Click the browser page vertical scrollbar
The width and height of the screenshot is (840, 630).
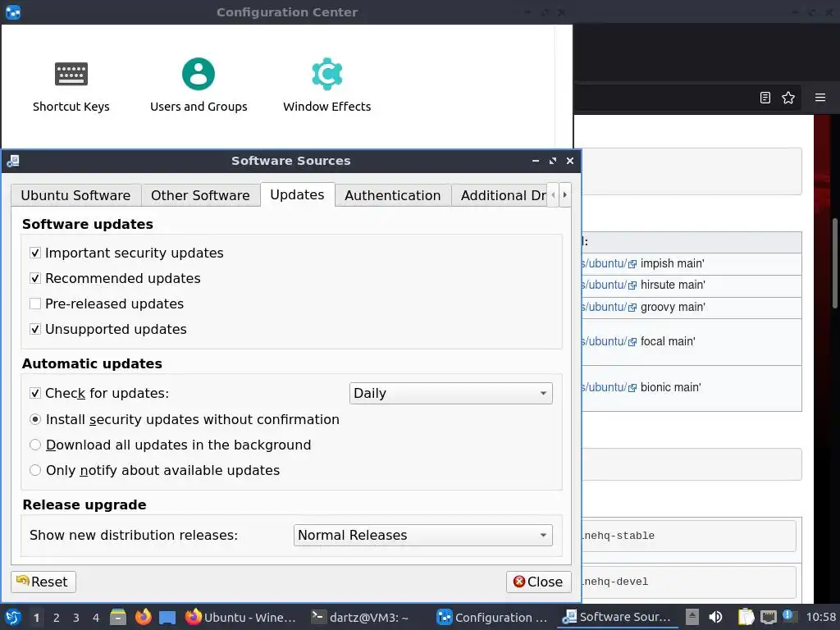click(834, 262)
